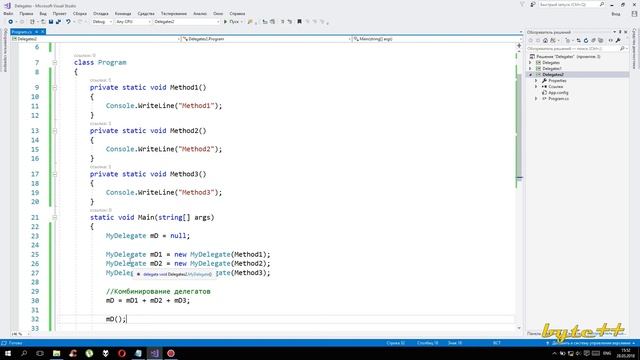640x360 pixels.
Task: Open the Task View icon on the taskbar
Action: pyautogui.click(x=40, y=353)
